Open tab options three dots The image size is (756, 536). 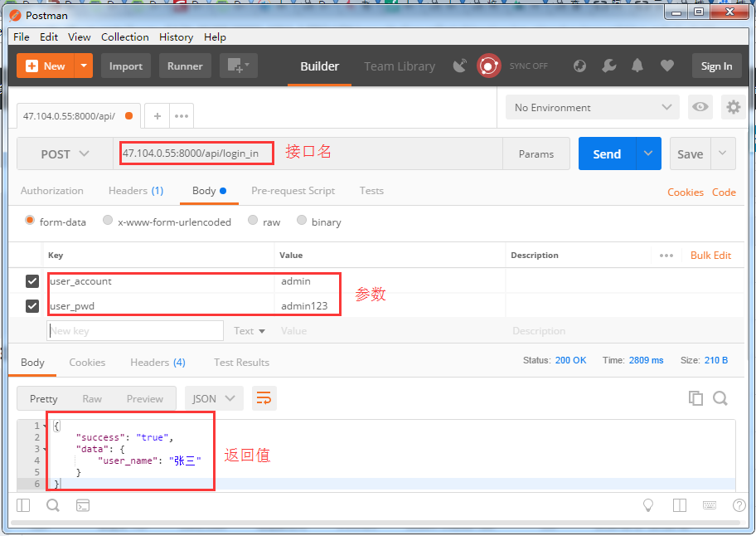(x=182, y=116)
